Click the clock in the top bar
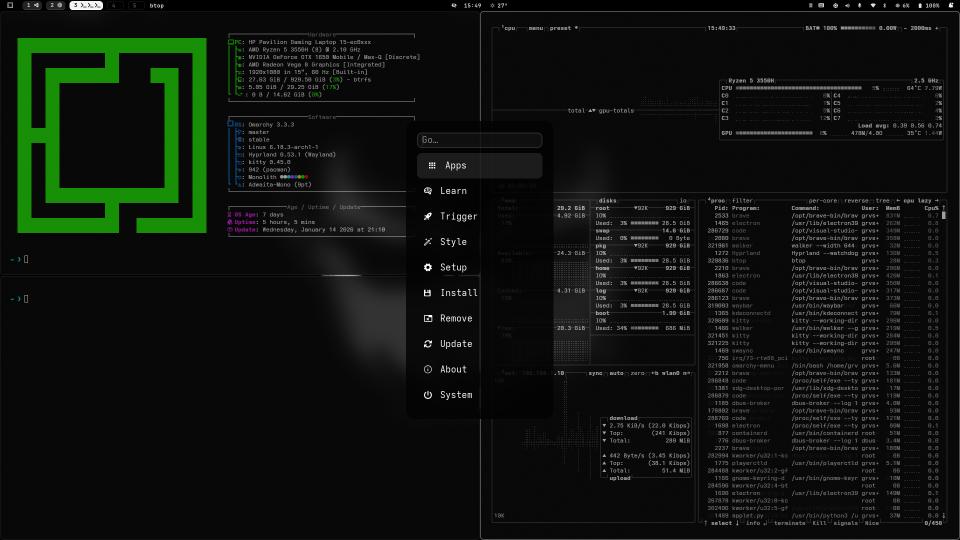This screenshot has width=960, height=540. pos(472,5)
